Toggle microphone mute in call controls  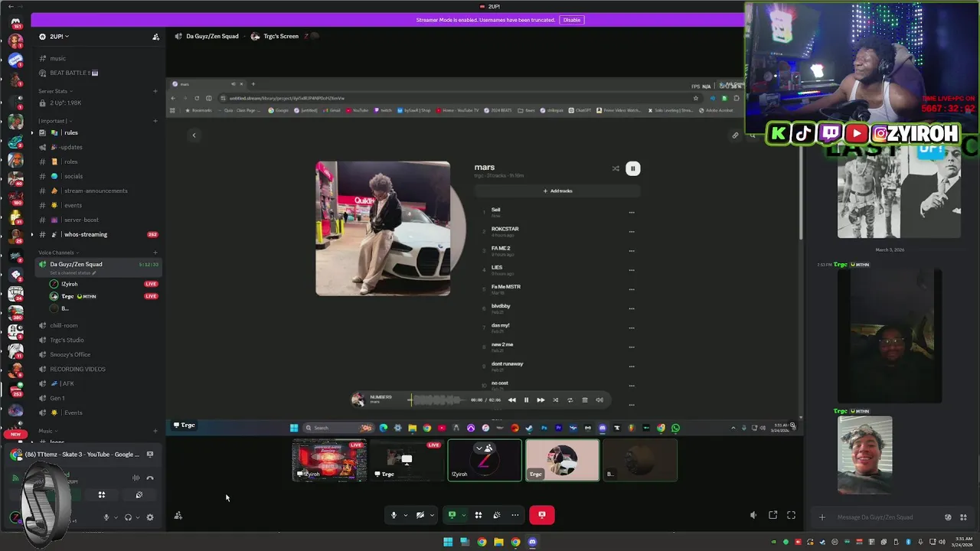coord(394,515)
